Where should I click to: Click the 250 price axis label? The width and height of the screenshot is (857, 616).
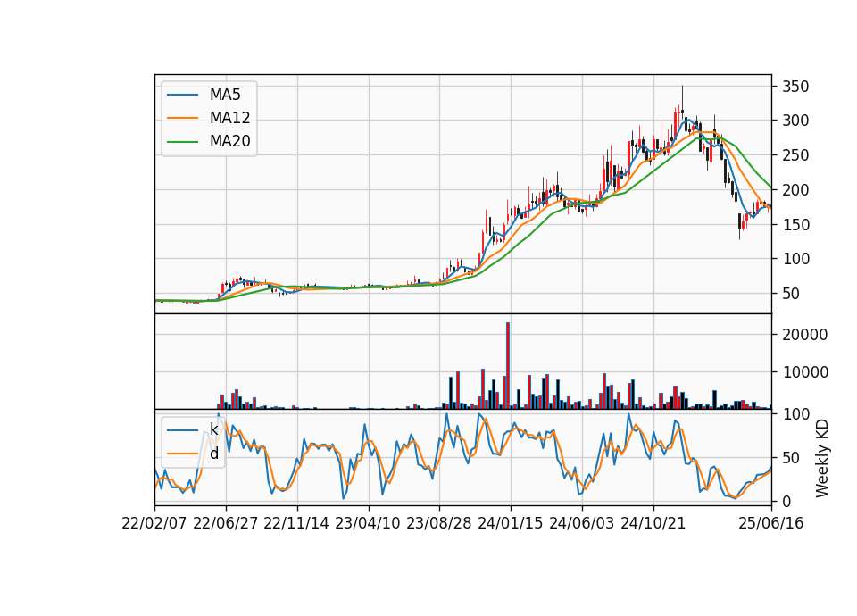pos(795,155)
